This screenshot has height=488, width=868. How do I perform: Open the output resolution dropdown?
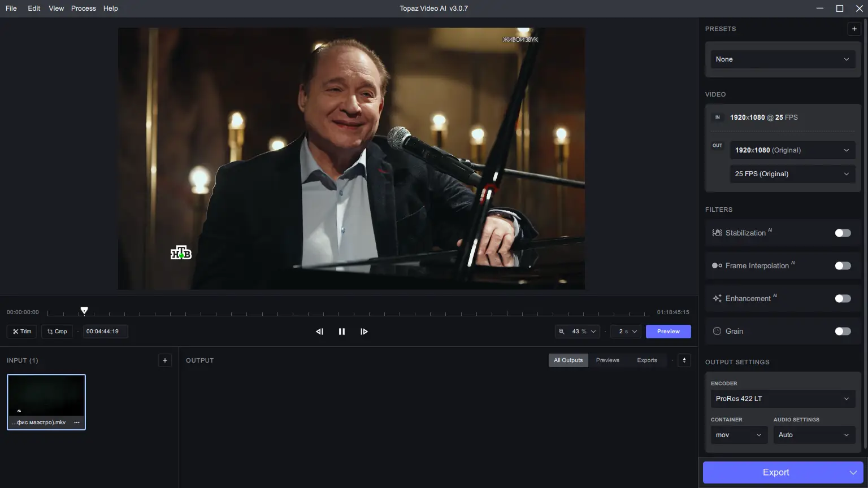[792, 150]
